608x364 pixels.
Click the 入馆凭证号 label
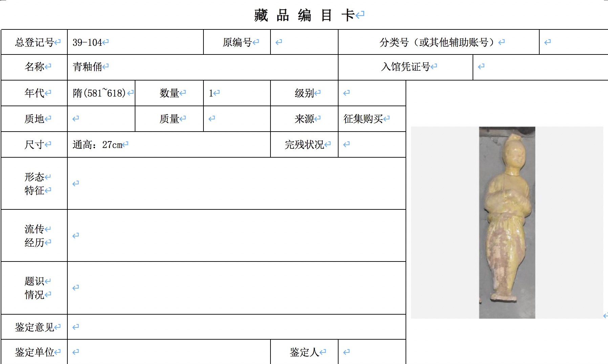tap(406, 67)
